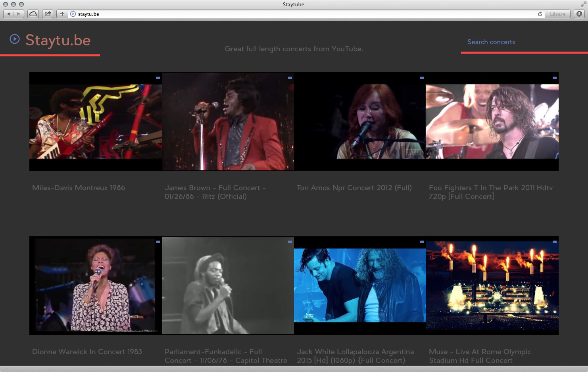Zoom the Safari window with the zoom button
The height and width of the screenshot is (372, 588).
(21, 4)
